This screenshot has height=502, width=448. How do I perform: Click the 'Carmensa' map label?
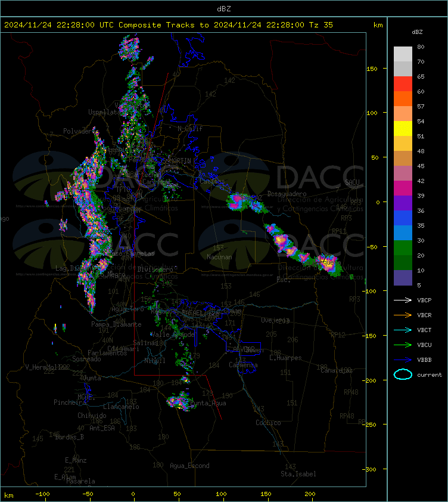[243, 365]
